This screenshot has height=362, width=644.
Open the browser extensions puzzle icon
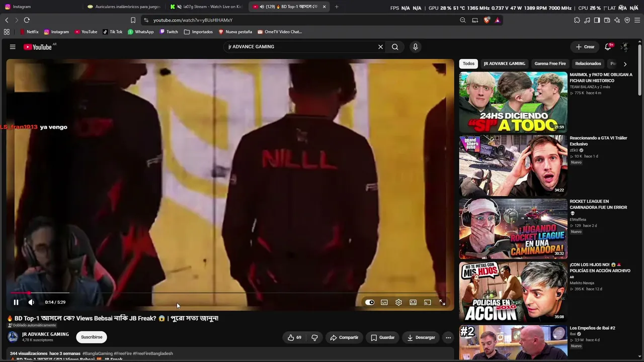[577, 20]
